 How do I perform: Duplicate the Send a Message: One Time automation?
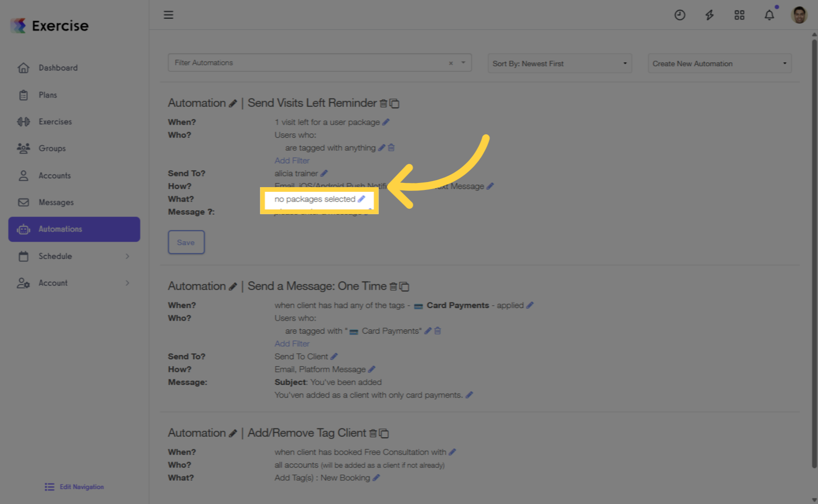(x=405, y=287)
